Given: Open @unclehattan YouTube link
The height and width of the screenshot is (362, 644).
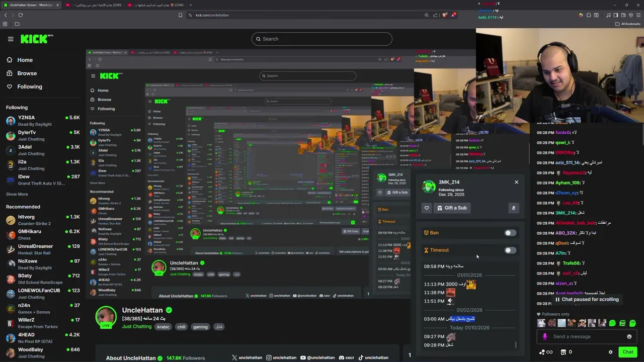Looking at the screenshot, I should (x=317, y=357).
